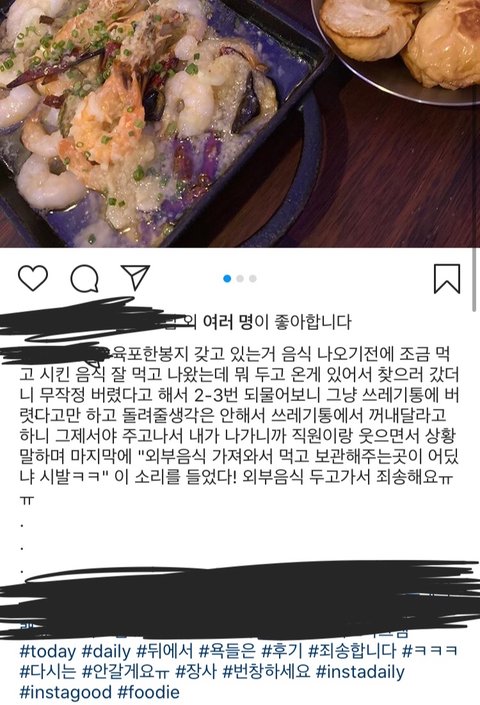
Task: Share the post via paper plane icon
Action: 135,277
